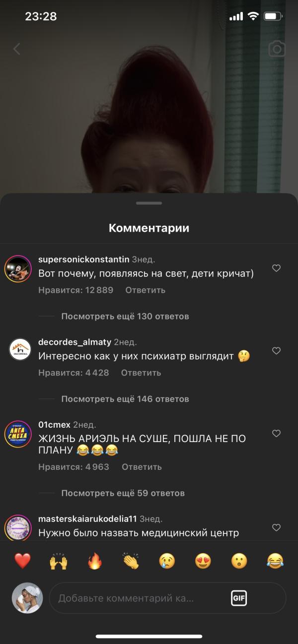Screen dimensions: 298x644
Task: Expand 130 more replies
Action: click(125, 316)
